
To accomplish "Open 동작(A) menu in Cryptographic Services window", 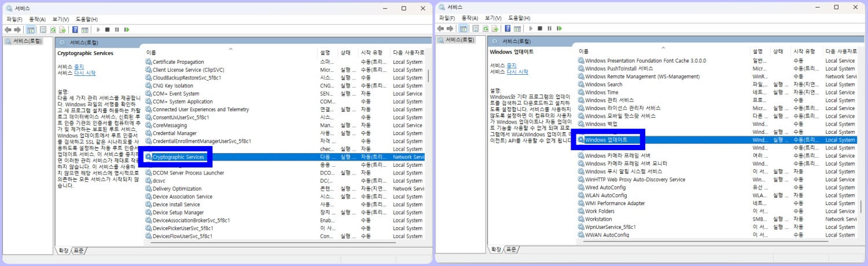I will coord(38,19).
